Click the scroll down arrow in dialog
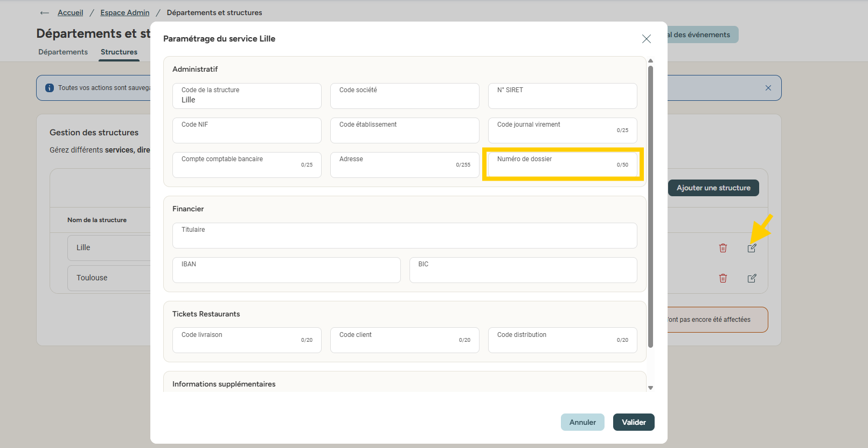 pyautogui.click(x=650, y=388)
